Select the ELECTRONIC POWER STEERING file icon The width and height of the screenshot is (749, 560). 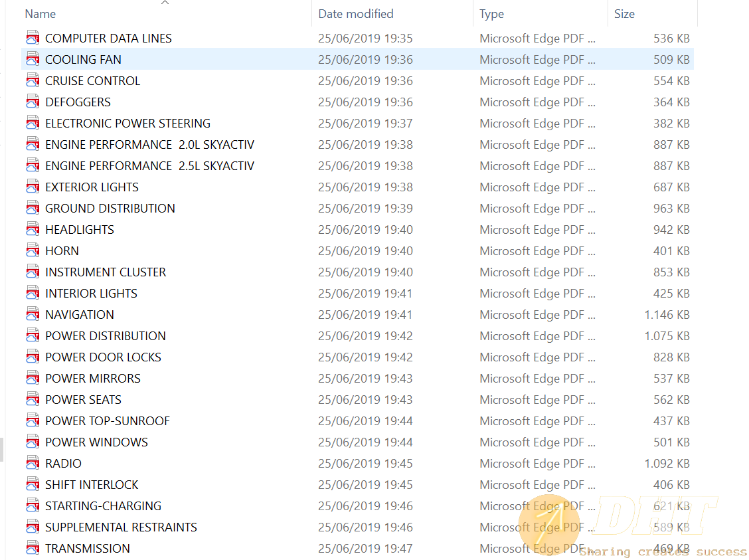click(x=33, y=124)
